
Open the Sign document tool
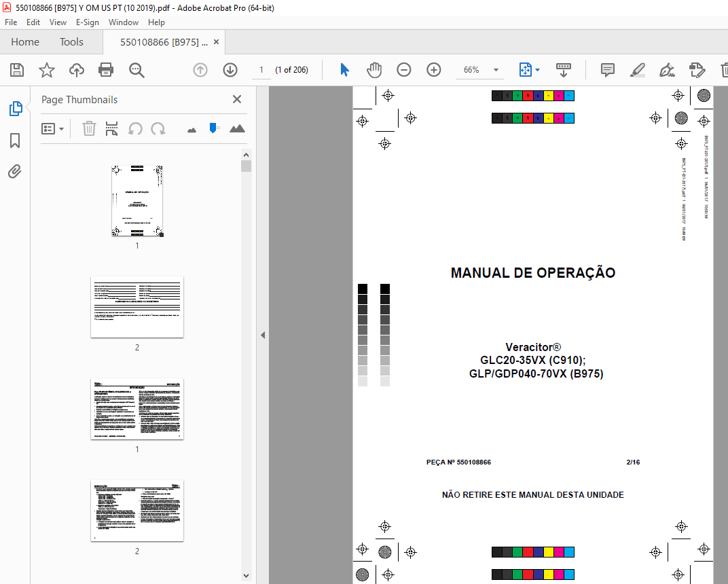pos(667,70)
